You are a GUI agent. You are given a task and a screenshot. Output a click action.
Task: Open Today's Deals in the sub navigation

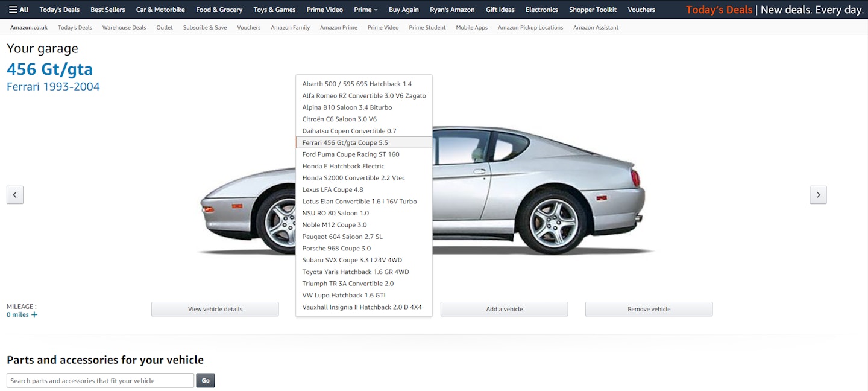coord(75,27)
